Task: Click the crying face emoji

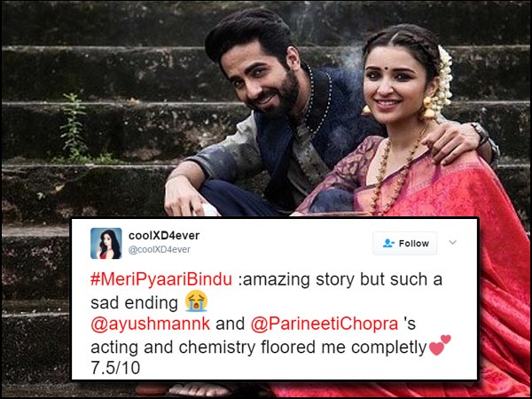Action: [x=197, y=302]
